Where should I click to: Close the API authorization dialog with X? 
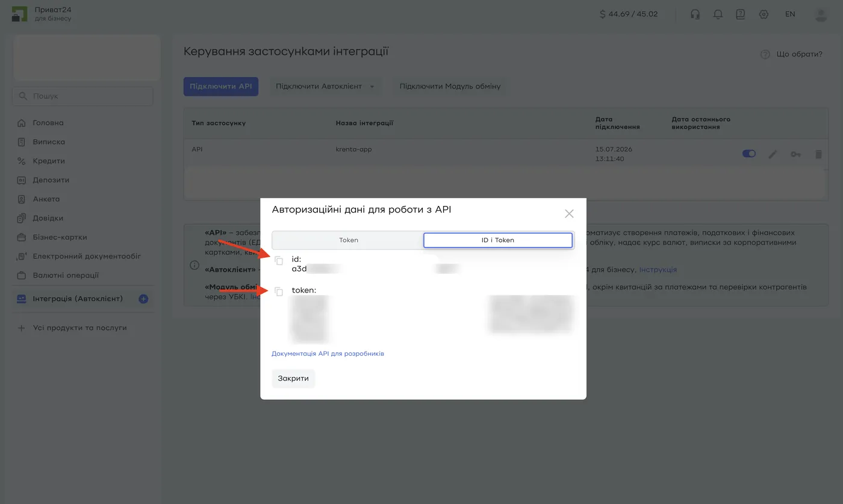[x=569, y=214]
